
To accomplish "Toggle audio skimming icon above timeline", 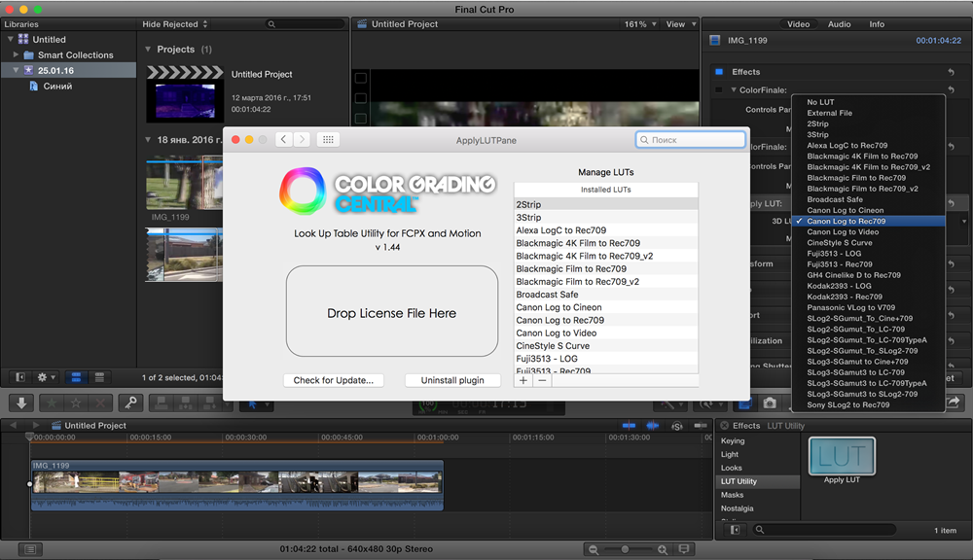I will (652, 426).
